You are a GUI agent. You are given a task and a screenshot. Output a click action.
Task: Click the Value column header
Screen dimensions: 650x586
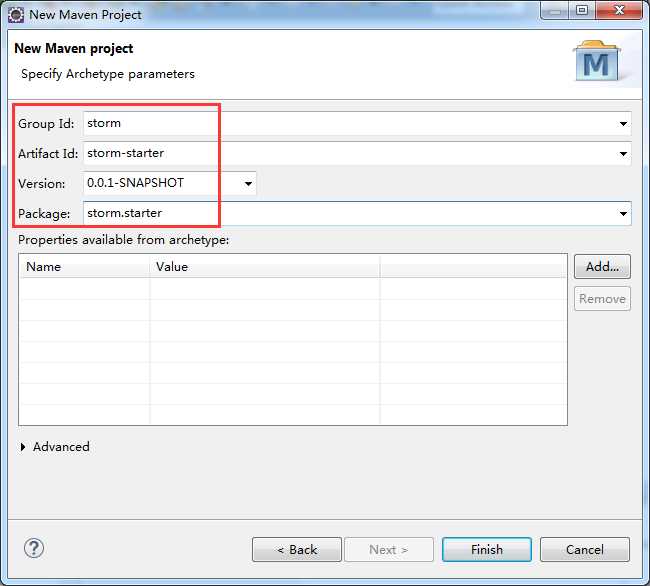(264, 266)
